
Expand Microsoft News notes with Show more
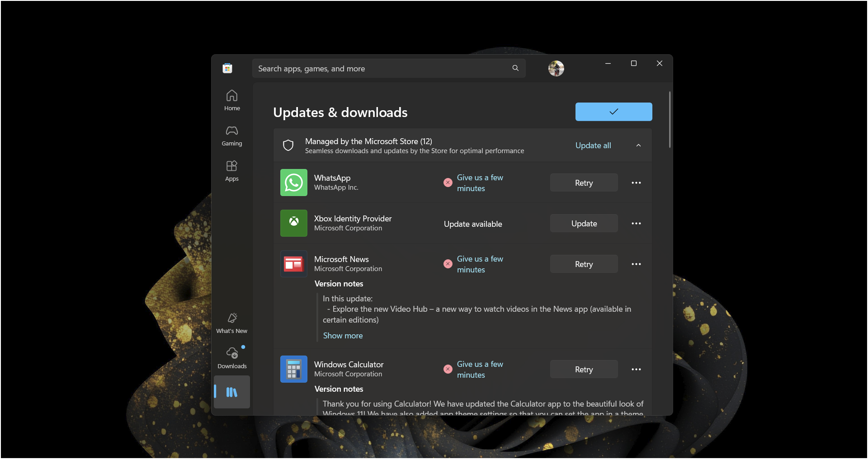click(x=343, y=336)
